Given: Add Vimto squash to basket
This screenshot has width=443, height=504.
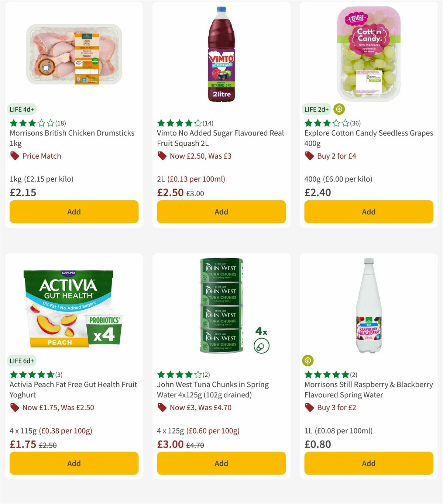Looking at the screenshot, I should 221,212.
